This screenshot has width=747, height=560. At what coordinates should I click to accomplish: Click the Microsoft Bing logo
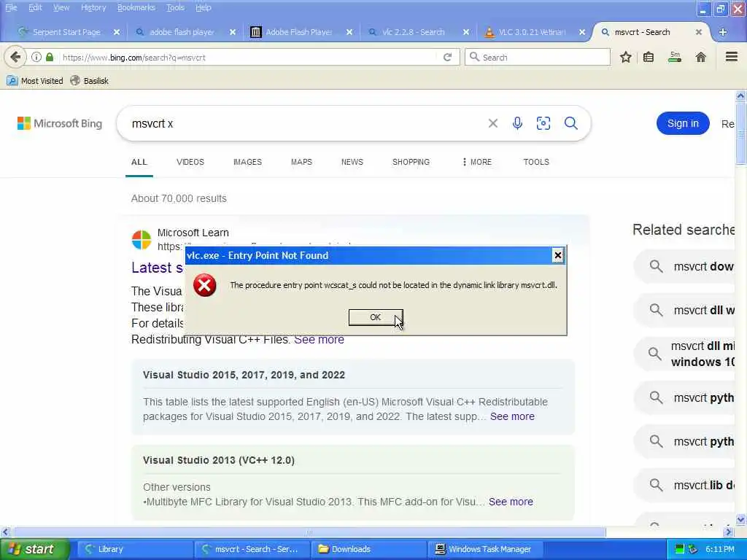(60, 123)
